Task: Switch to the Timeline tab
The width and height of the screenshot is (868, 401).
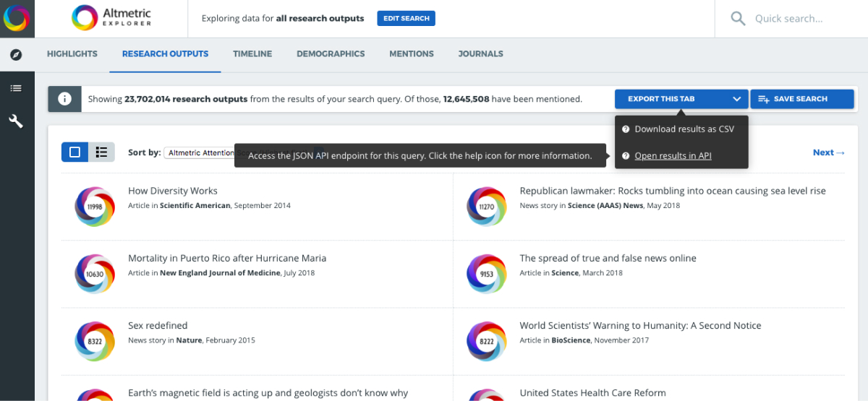Action: 252,54
